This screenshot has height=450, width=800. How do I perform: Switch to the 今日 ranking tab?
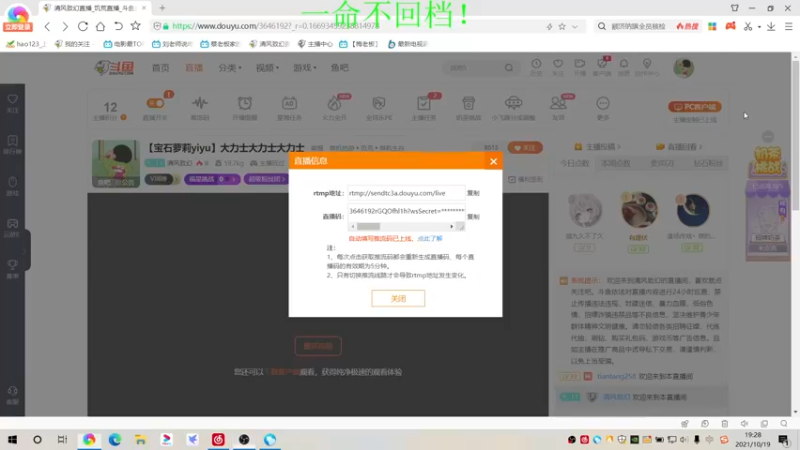point(574,163)
